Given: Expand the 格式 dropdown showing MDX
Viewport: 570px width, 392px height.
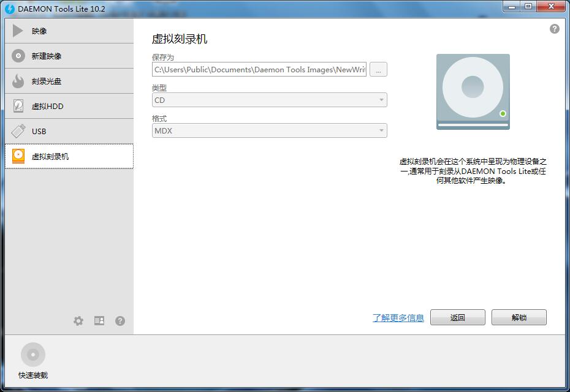Looking at the screenshot, I should (269, 130).
